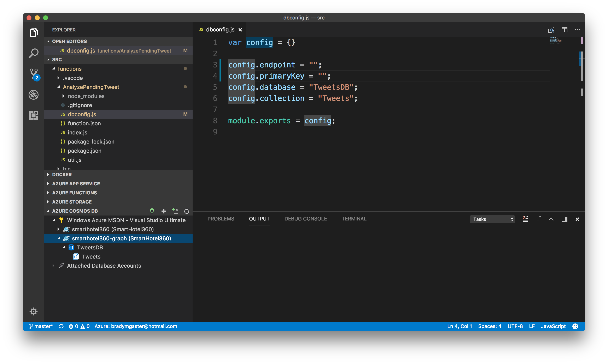Image resolution: width=608 pixels, height=364 pixels.
Task: Click the master branch in status bar
Action: coord(41,326)
